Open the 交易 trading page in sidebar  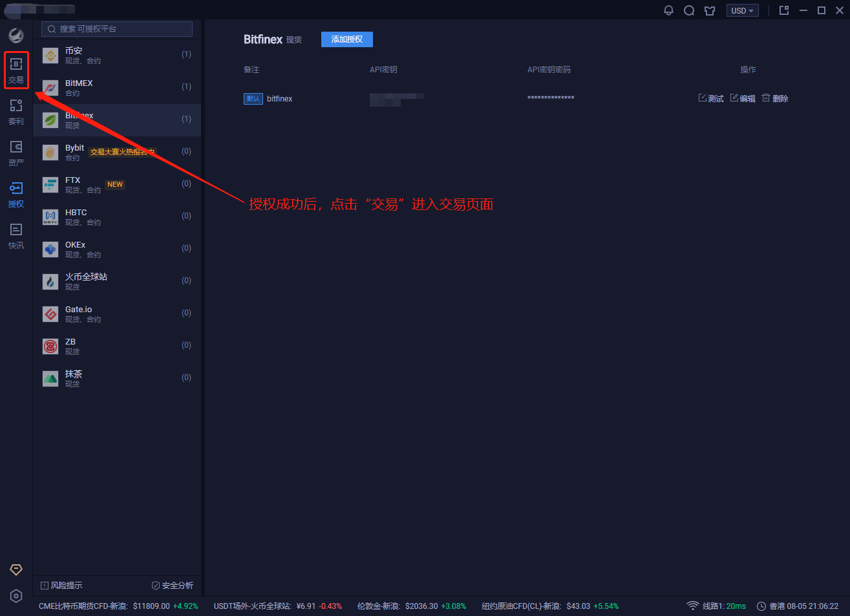[16, 70]
